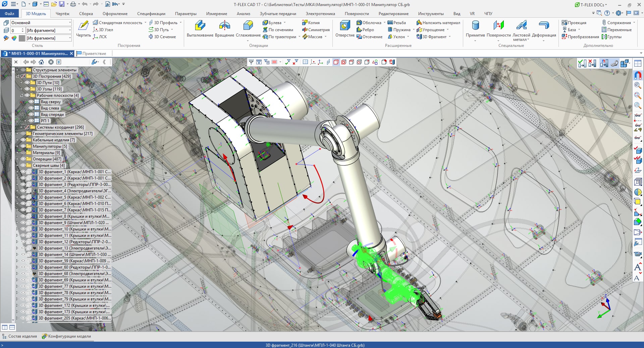644x348 pixels.
Task: Switch to the Измерение ribbon tab
Action: coord(216,14)
